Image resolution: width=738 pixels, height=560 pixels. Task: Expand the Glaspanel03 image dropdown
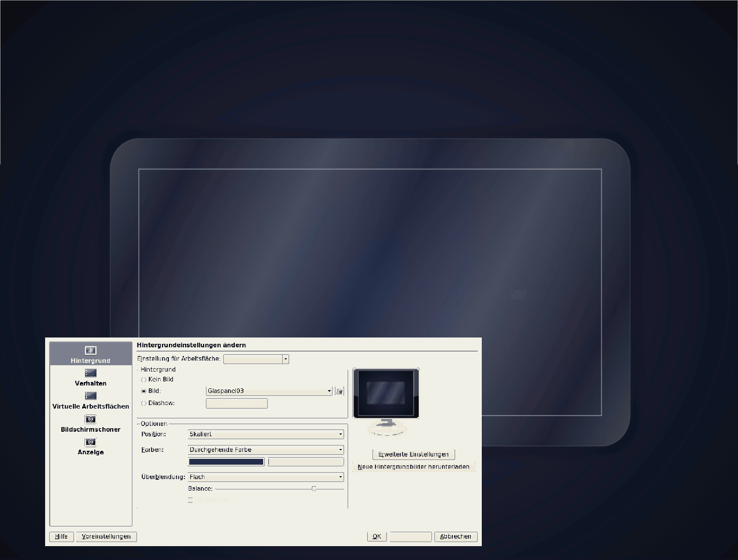[269, 391]
